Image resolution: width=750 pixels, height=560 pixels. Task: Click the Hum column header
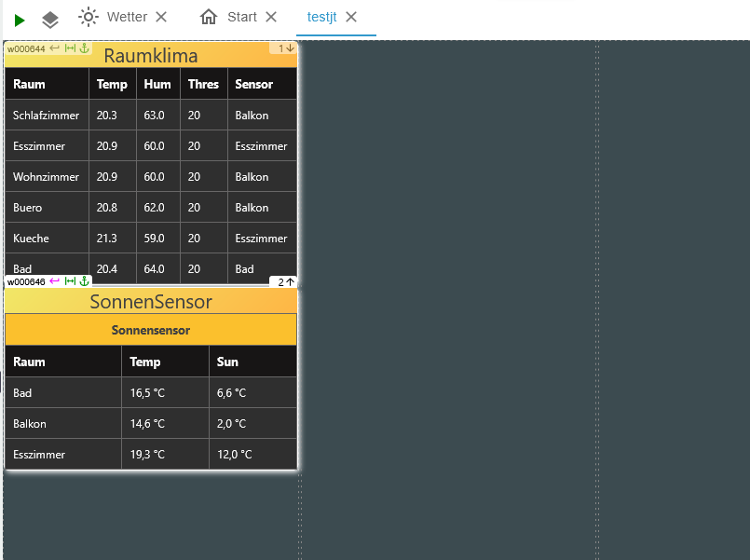click(157, 84)
